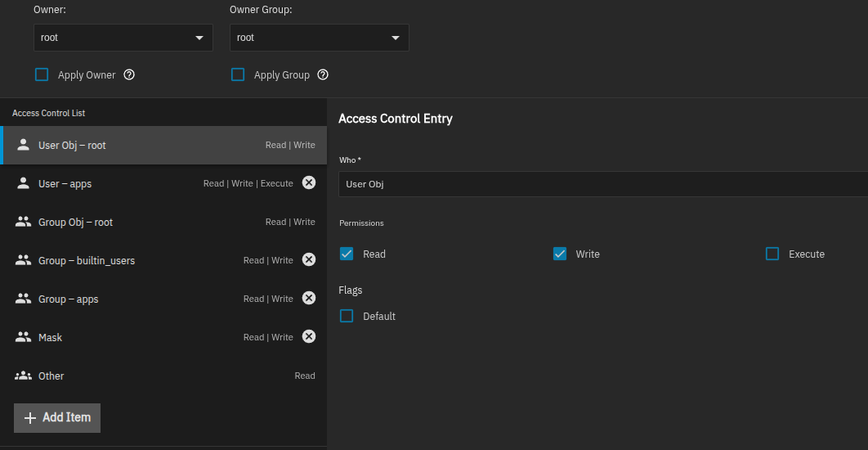
Task: Click the Add Item button
Action: click(57, 417)
